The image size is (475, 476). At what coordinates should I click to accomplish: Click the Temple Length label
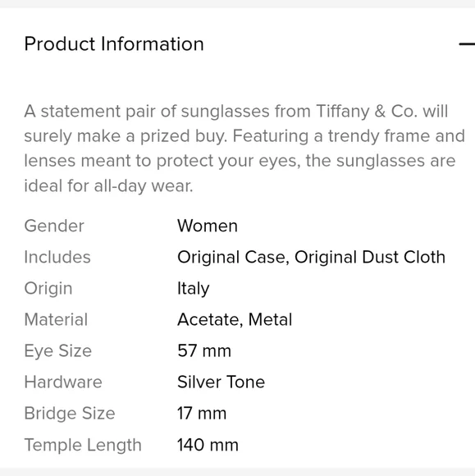point(83,445)
